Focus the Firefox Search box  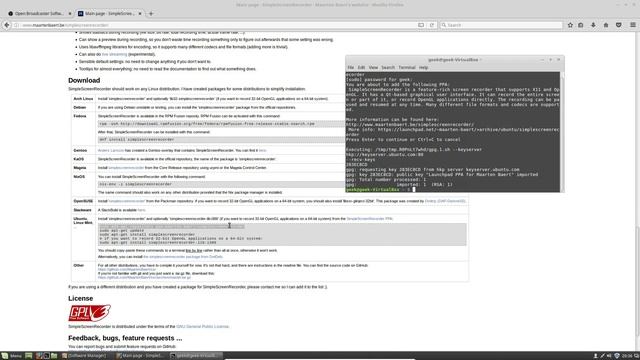(x=501, y=25)
